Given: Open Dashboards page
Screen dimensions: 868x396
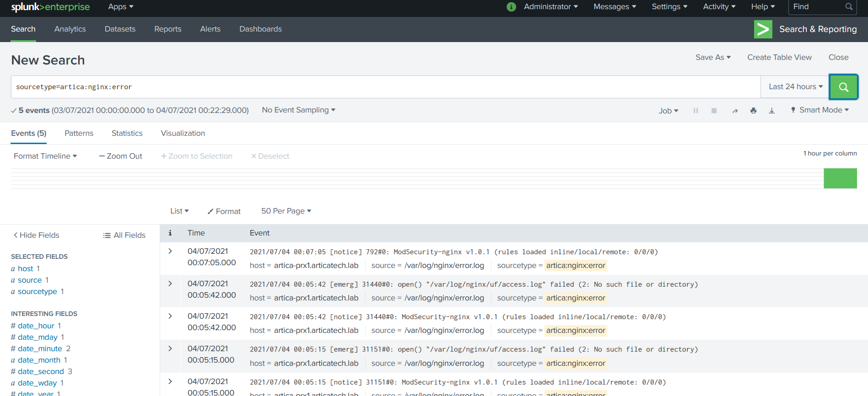Looking at the screenshot, I should [261, 29].
